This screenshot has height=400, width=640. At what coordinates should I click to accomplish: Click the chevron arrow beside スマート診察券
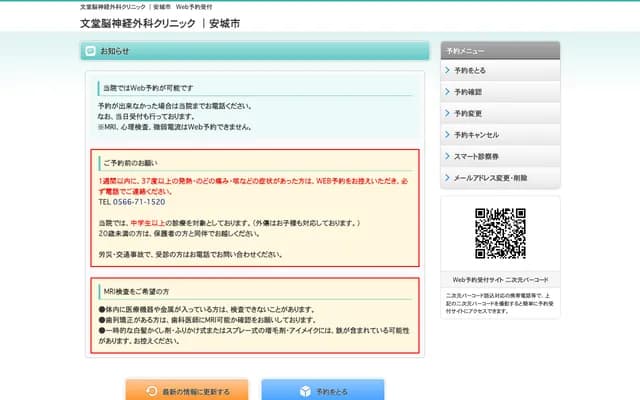447,156
